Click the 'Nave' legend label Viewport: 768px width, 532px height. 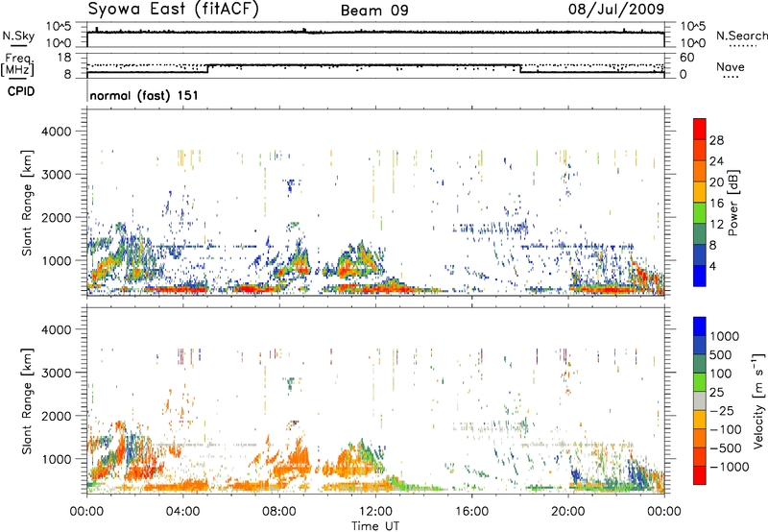[x=731, y=67]
